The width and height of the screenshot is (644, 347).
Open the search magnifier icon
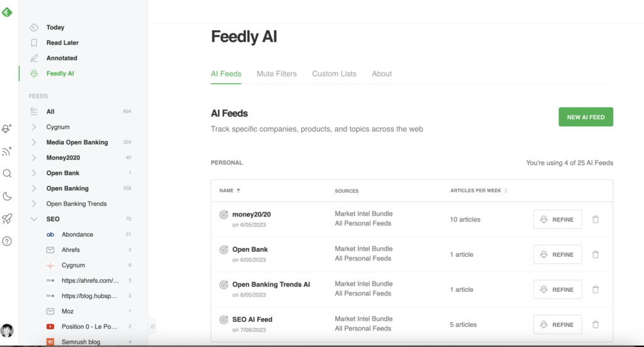(7, 173)
